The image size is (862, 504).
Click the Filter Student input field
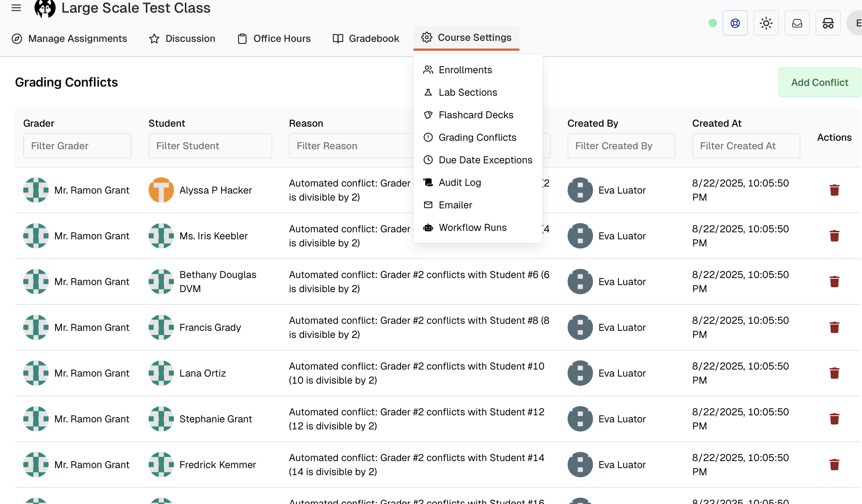tap(210, 145)
